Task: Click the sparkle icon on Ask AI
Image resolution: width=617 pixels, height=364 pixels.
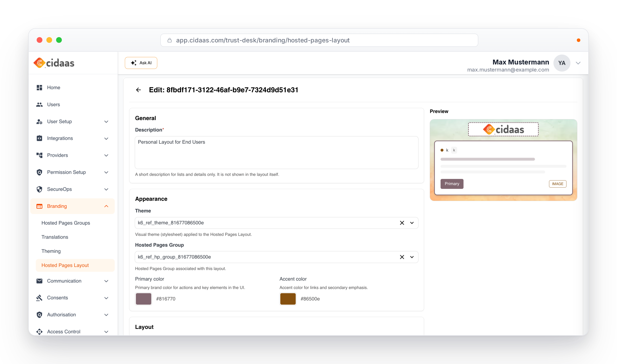Action: 134,63
